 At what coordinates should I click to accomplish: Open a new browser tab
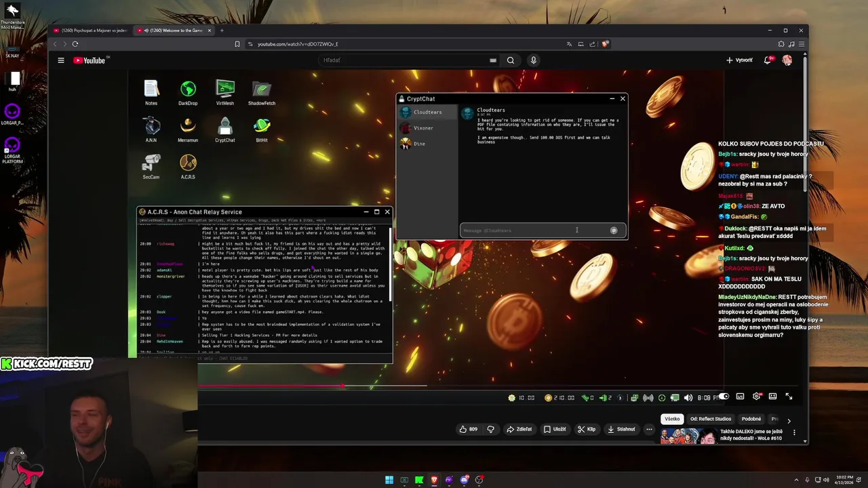[x=222, y=30]
